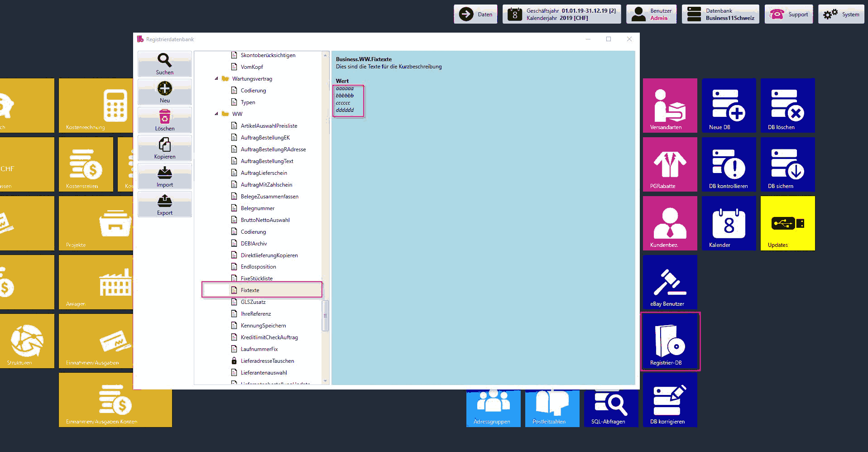The height and width of the screenshot is (452, 868).
Task: Click the Support button
Action: tap(789, 14)
